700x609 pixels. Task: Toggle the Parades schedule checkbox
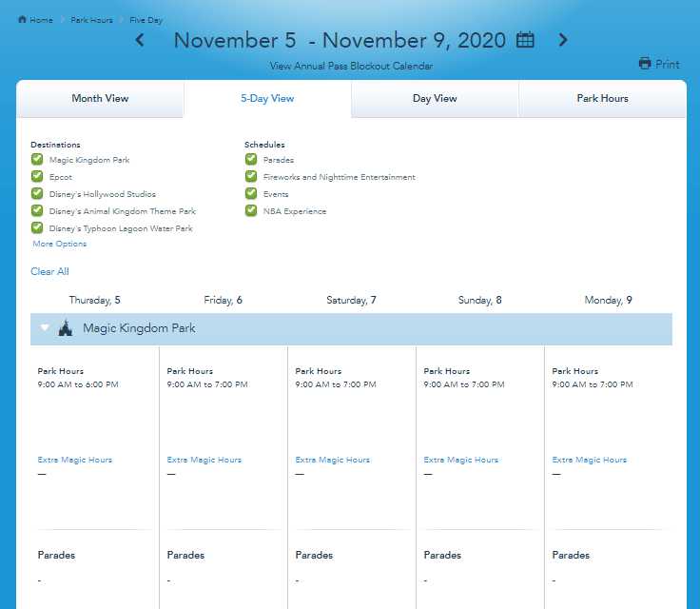tap(251, 159)
